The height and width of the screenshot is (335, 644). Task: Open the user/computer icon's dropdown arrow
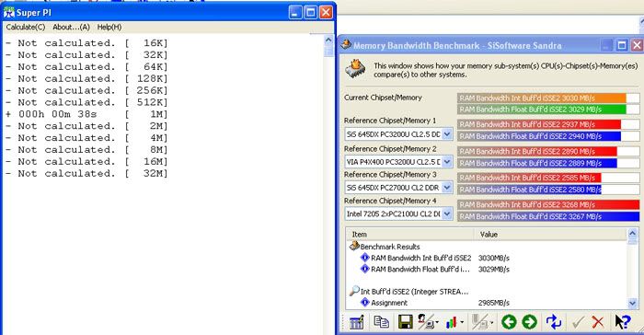[x=437, y=323]
